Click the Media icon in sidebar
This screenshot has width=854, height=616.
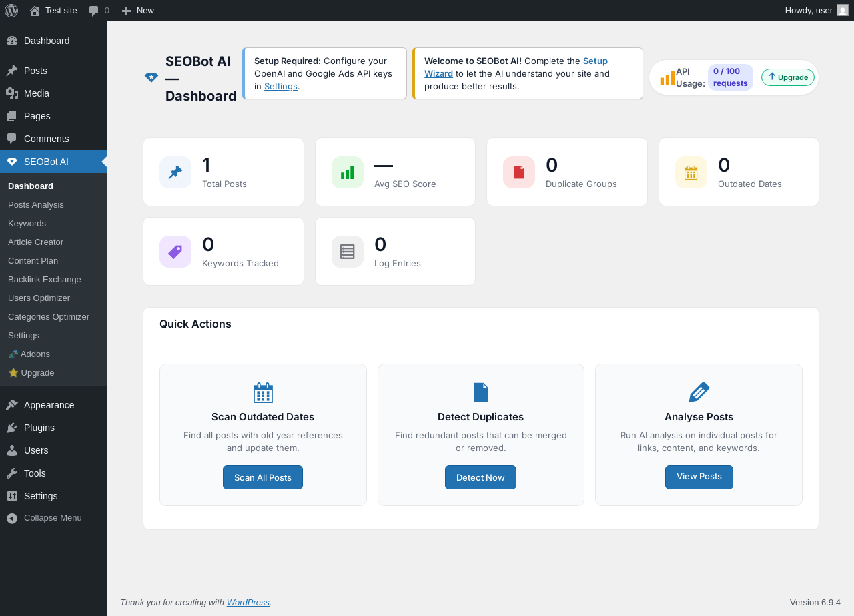point(12,93)
